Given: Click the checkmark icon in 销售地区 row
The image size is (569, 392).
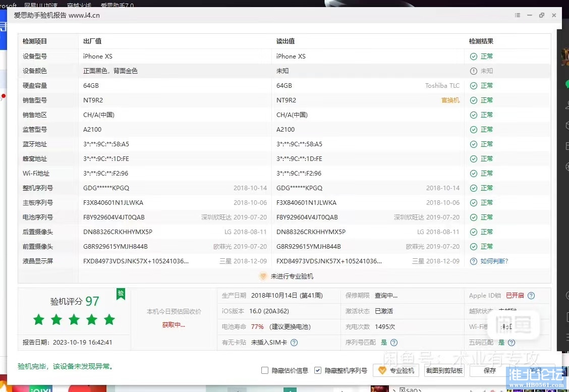Looking at the screenshot, I should pyautogui.click(x=474, y=115).
